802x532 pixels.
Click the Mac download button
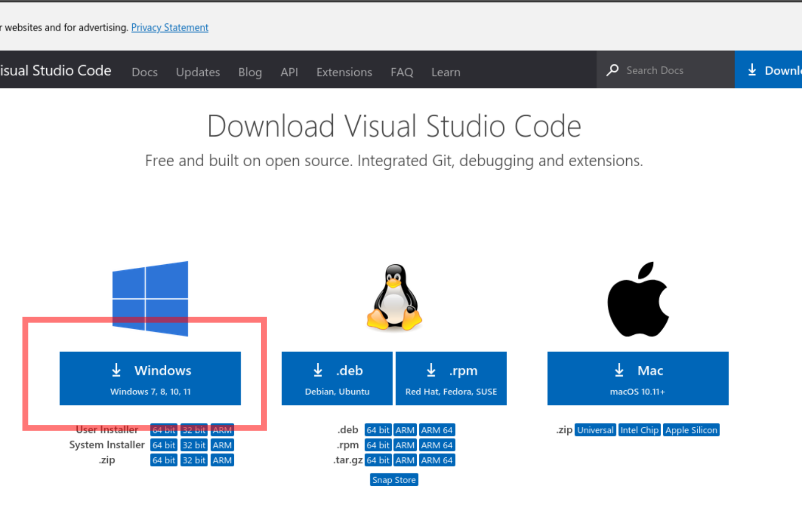(x=638, y=379)
